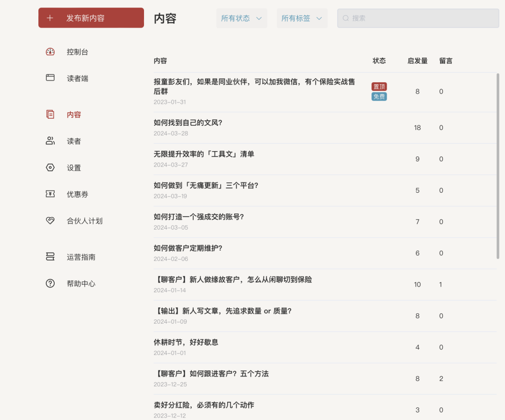Open 读者 menu item
Screen dimensions: 505x420
tap(74, 141)
